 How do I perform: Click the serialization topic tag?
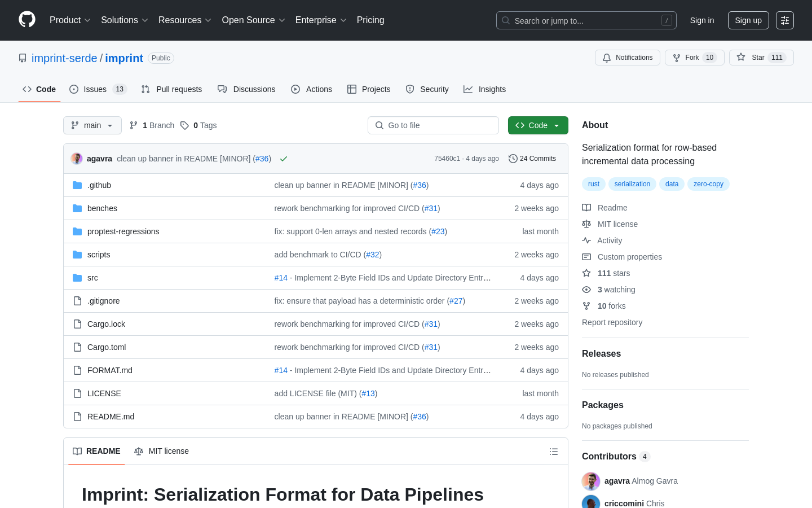[632, 184]
